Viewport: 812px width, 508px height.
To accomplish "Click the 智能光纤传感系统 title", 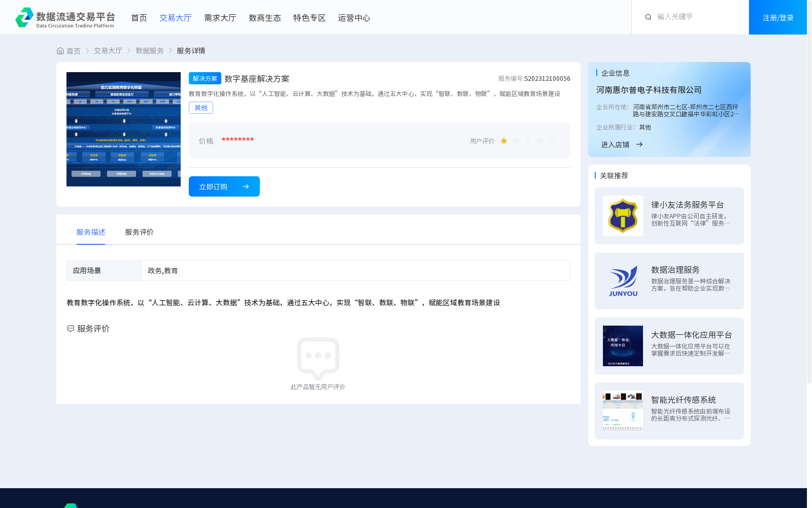I will (684, 400).
